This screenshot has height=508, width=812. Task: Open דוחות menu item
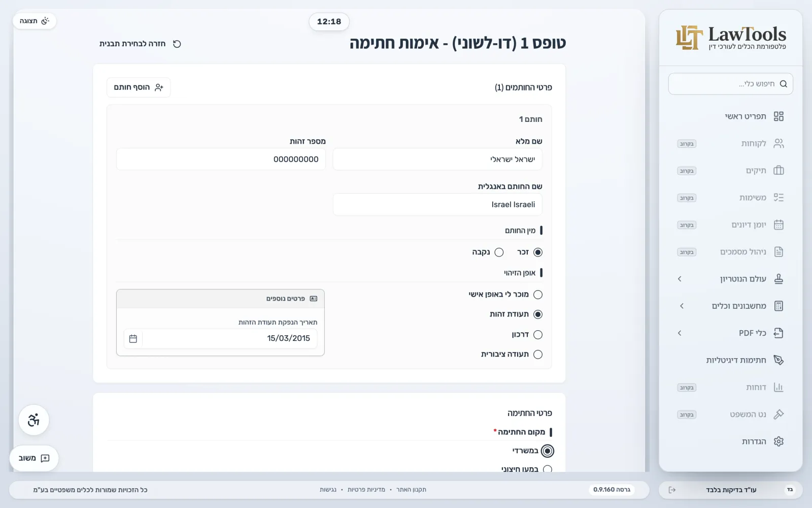pyautogui.click(x=731, y=387)
